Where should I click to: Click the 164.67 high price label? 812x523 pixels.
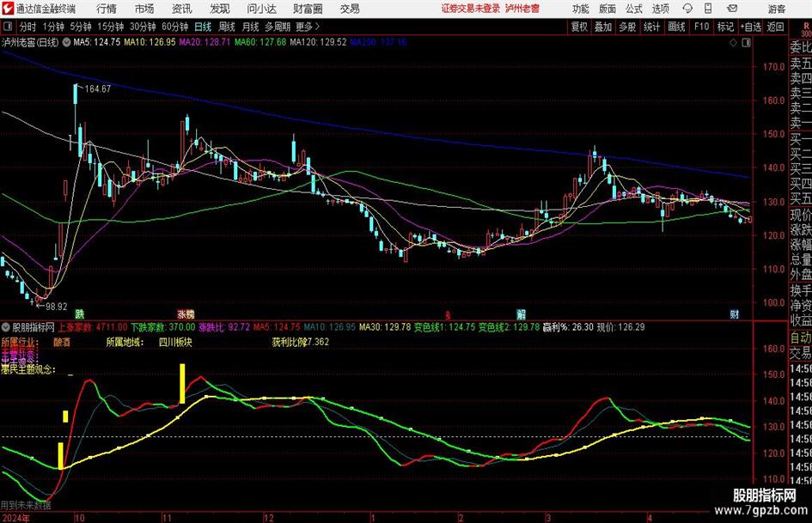tap(97, 88)
